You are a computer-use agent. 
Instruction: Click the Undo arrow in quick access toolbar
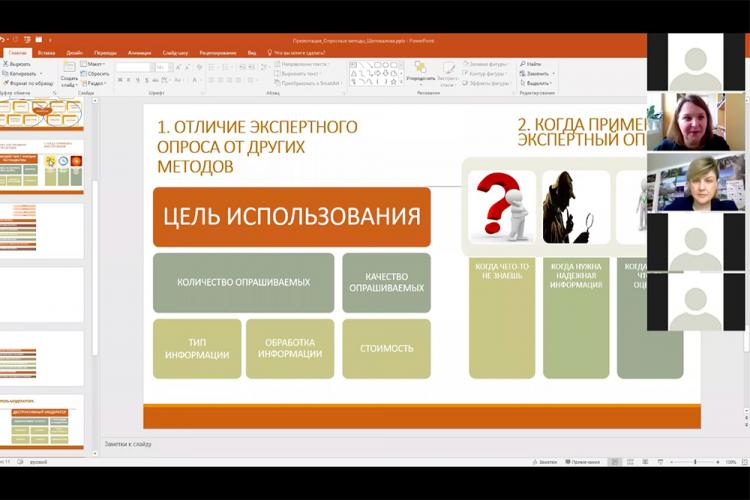[x=2, y=40]
